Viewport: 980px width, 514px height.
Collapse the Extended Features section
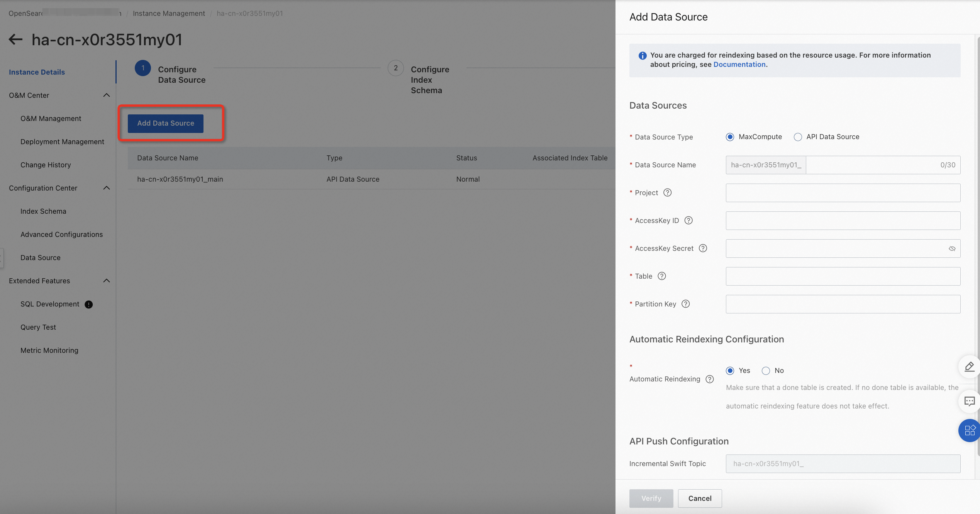(107, 281)
